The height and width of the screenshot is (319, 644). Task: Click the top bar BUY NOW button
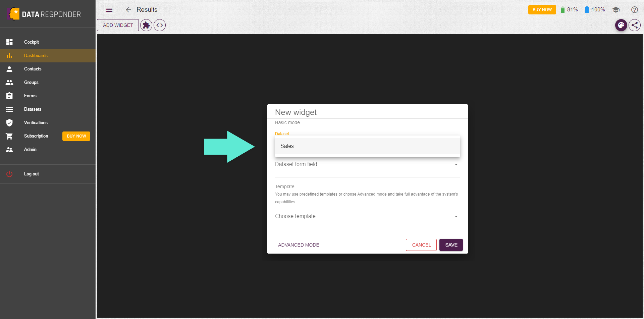542,10
